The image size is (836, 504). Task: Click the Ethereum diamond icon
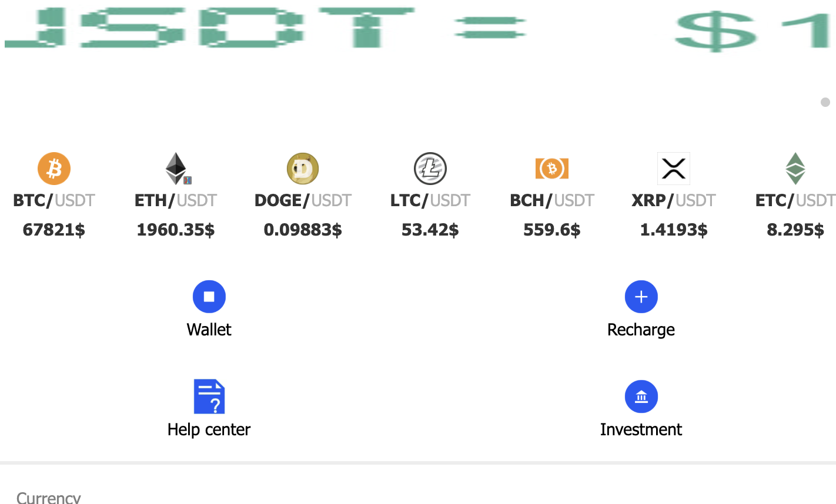[176, 169]
